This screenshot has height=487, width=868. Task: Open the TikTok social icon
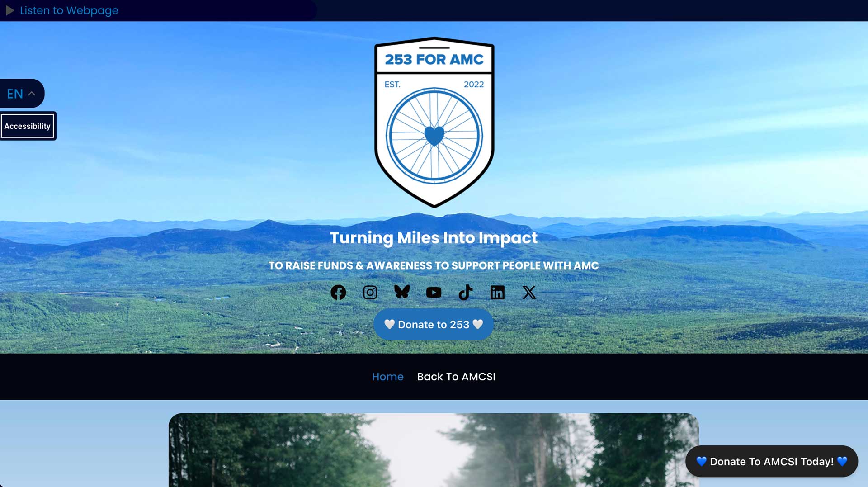466,293
